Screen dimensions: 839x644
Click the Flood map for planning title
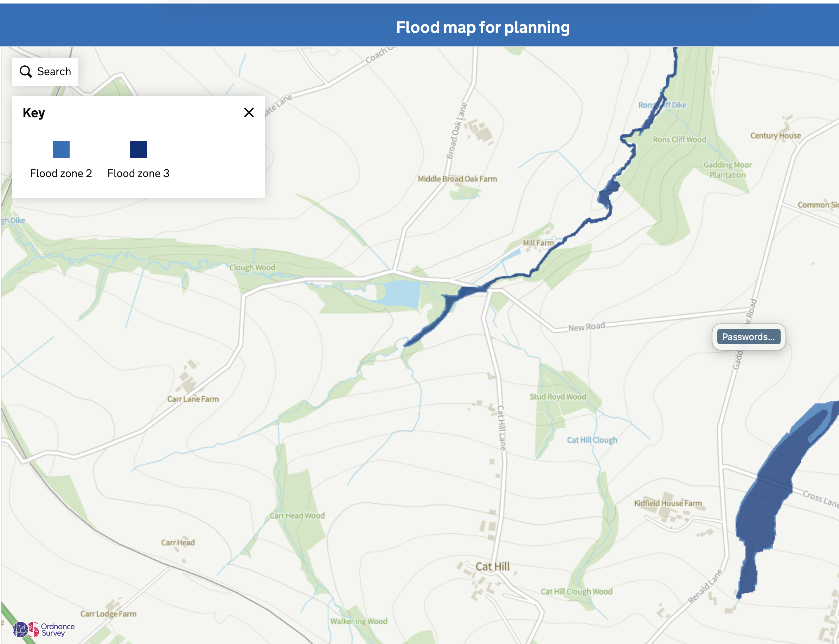pyautogui.click(x=482, y=27)
